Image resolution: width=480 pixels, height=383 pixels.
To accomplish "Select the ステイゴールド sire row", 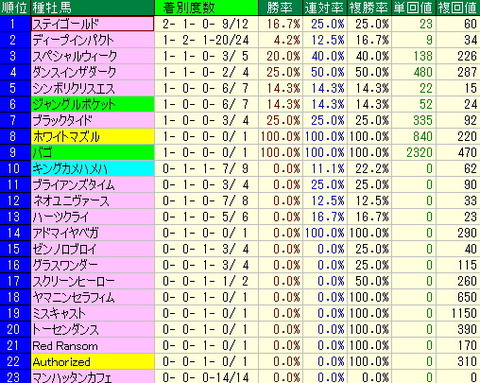I will click(93, 24).
